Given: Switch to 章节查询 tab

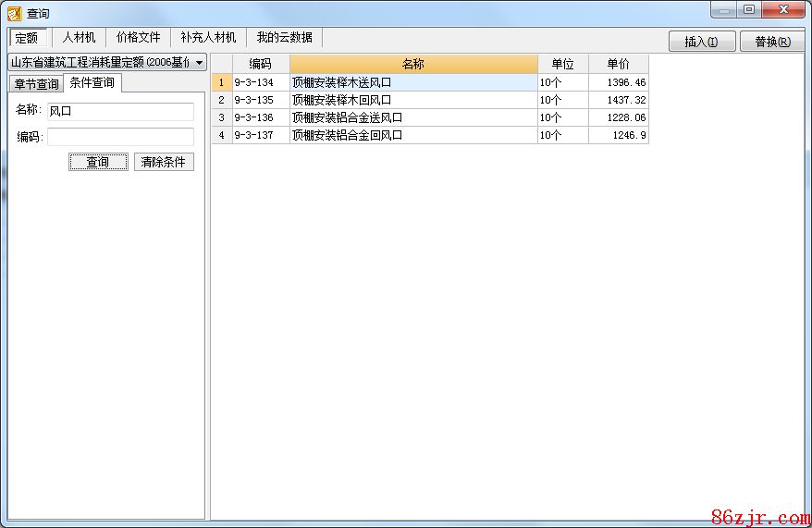Looking at the screenshot, I should pos(36,84).
